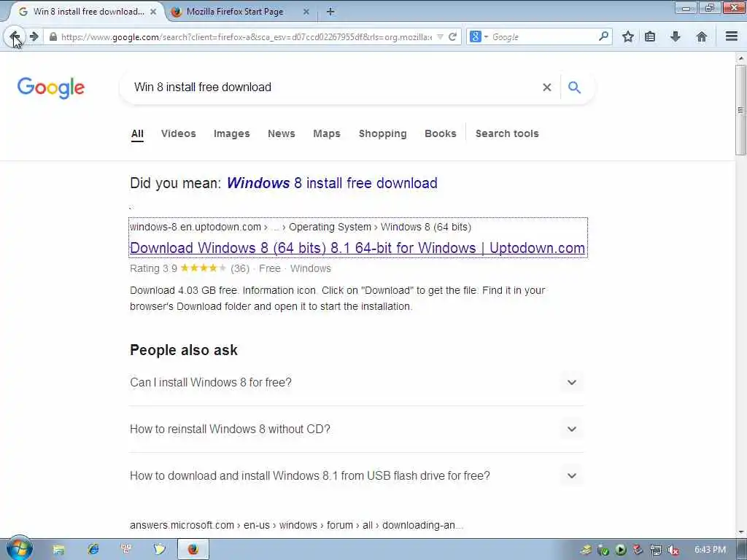Go to Firefox home page icon
The height and width of the screenshot is (560, 747).
[701, 36]
